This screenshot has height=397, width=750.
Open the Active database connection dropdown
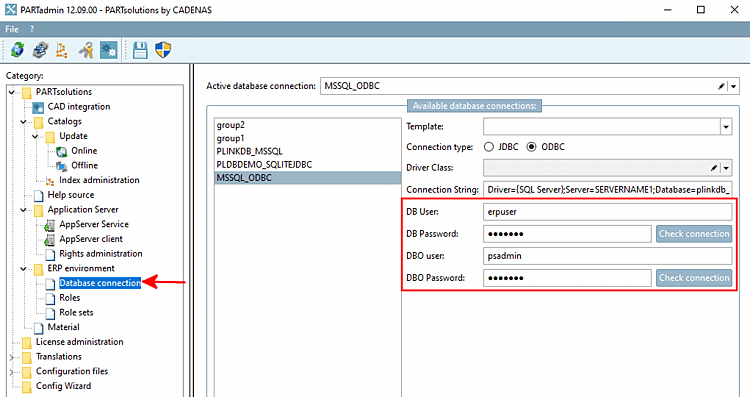click(733, 86)
